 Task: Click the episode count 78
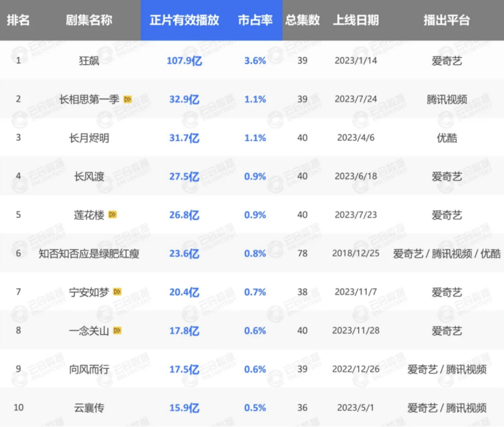click(302, 253)
